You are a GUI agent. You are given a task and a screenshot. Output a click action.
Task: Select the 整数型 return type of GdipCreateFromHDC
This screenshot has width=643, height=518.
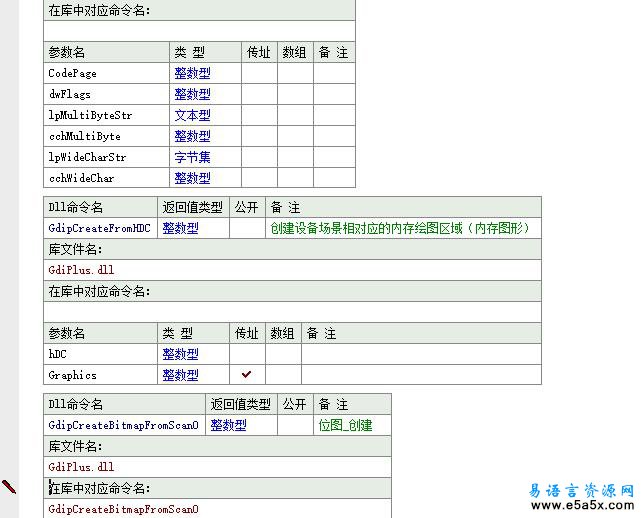click(x=180, y=228)
